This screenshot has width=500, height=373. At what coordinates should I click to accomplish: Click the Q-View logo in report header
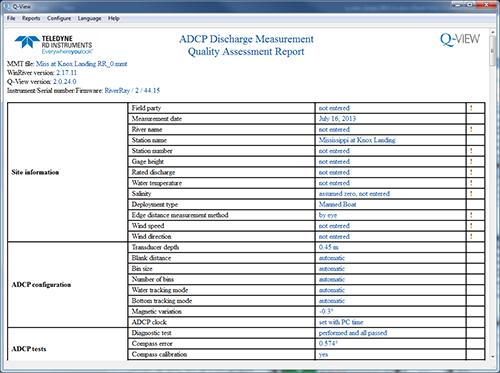(x=460, y=39)
